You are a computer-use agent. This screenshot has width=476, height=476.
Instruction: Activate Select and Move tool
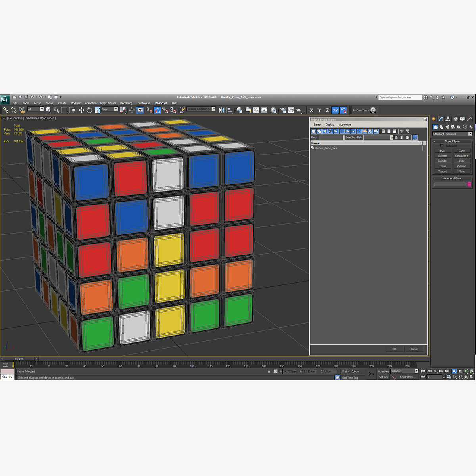81,110
